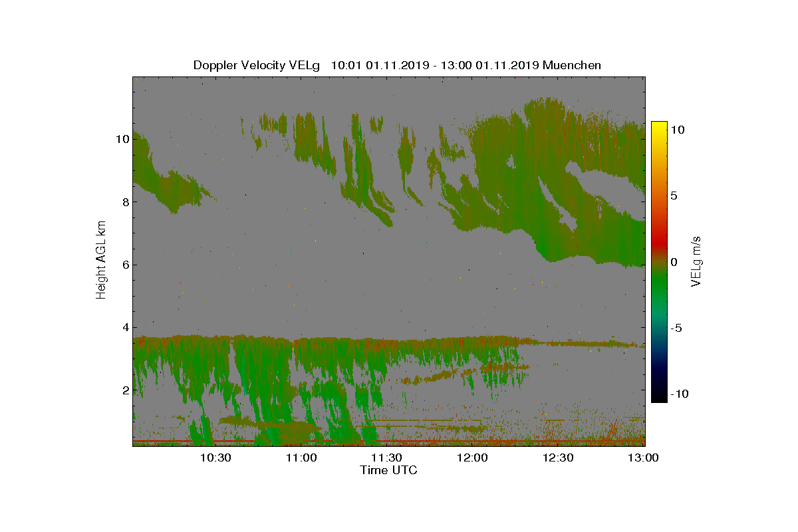Click the height tick label 2
798x532 pixels.
click(x=125, y=390)
